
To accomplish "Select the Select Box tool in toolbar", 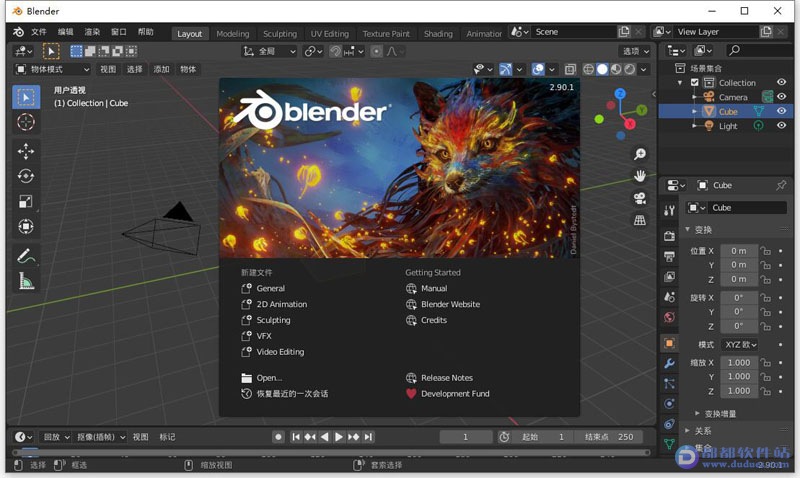I will point(26,97).
